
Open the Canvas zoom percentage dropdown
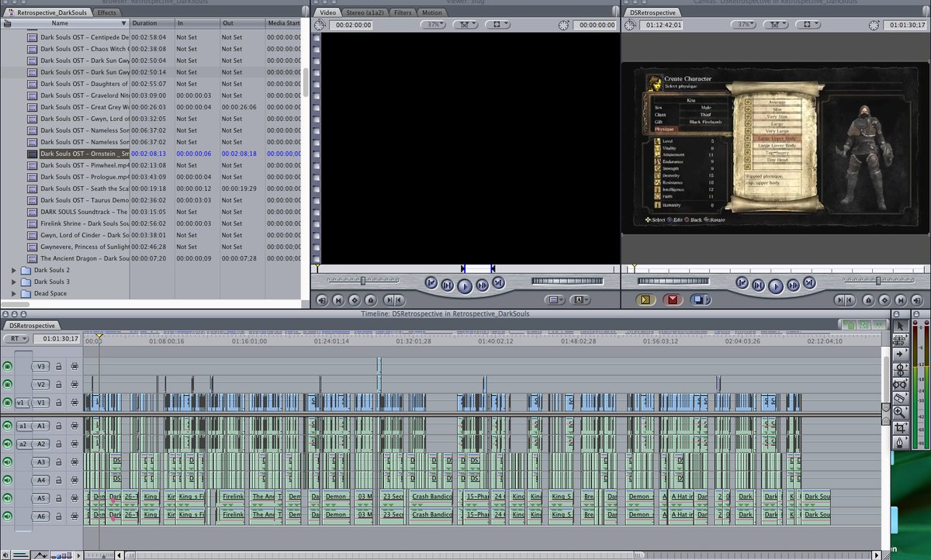(744, 25)
